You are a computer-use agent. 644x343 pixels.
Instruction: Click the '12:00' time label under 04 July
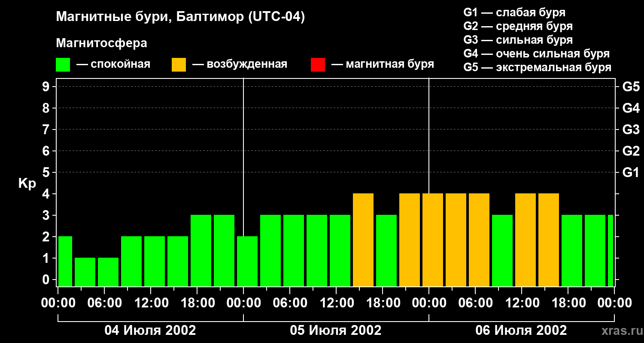pos(150,303)
